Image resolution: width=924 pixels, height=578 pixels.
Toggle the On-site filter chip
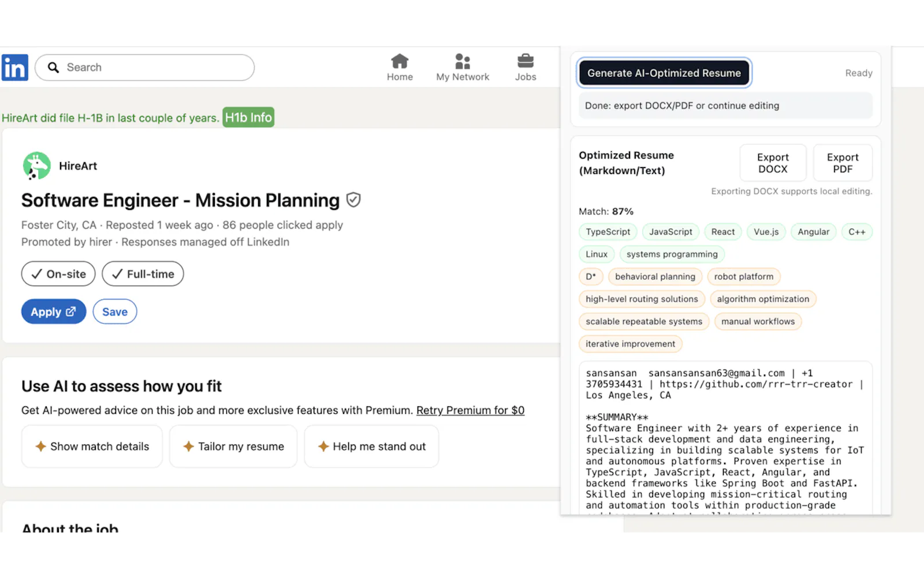tap(58, 274)
